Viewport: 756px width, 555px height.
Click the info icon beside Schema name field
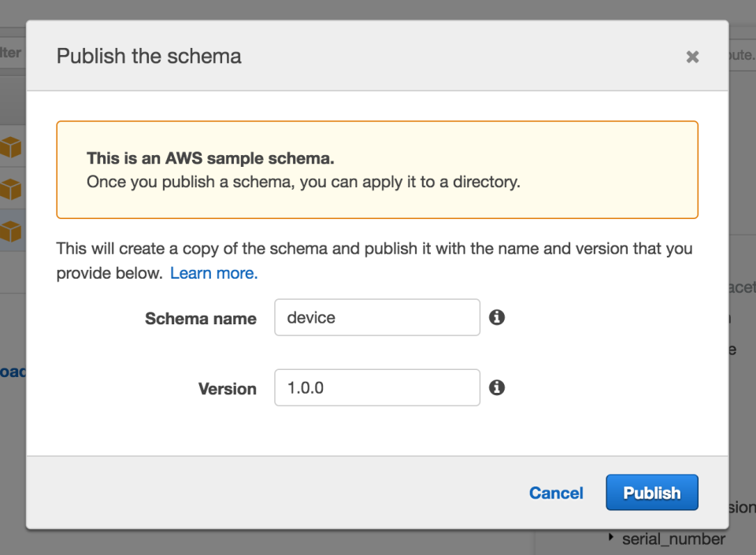498,316
